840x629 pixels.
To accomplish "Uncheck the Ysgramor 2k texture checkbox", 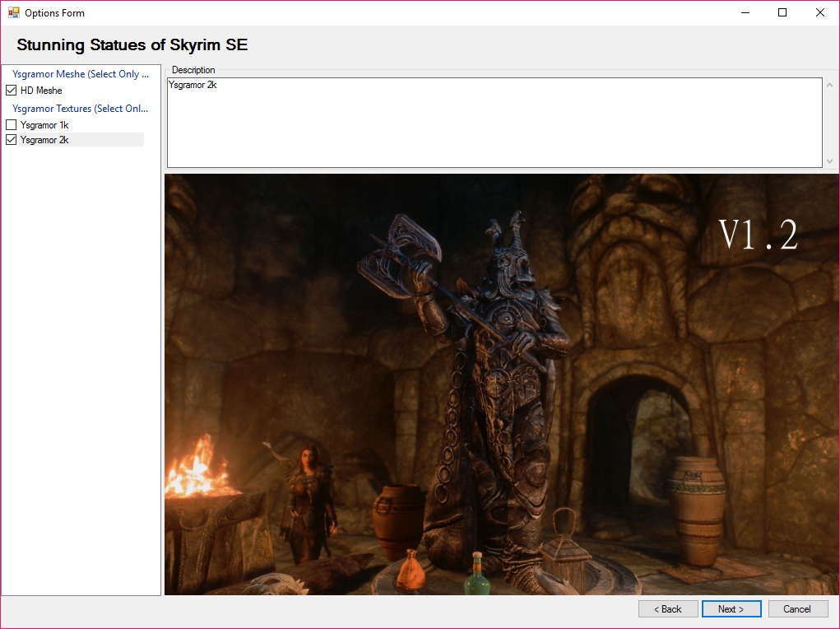I will [12, 140].
